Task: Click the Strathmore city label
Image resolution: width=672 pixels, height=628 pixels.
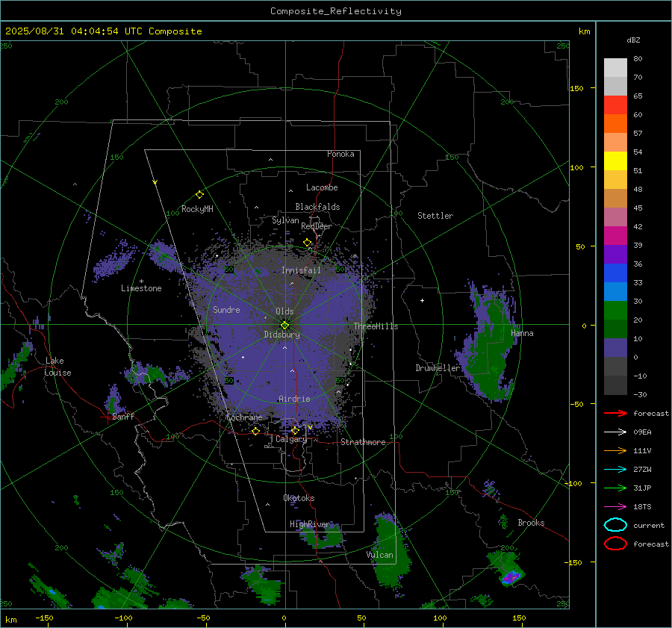Action: [364, 442]
